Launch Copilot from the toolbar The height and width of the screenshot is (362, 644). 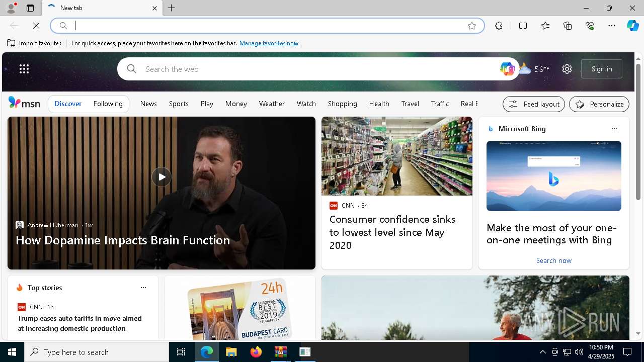[632, 26]
